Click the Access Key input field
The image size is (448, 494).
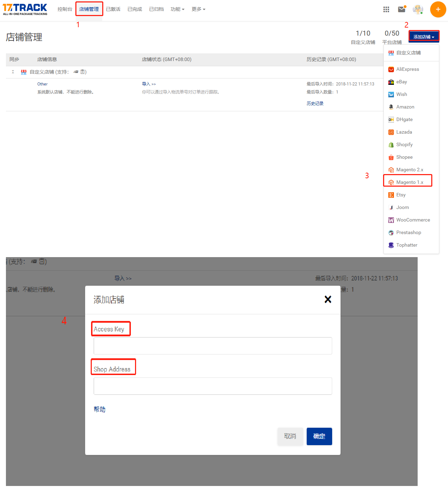[213, 346]
